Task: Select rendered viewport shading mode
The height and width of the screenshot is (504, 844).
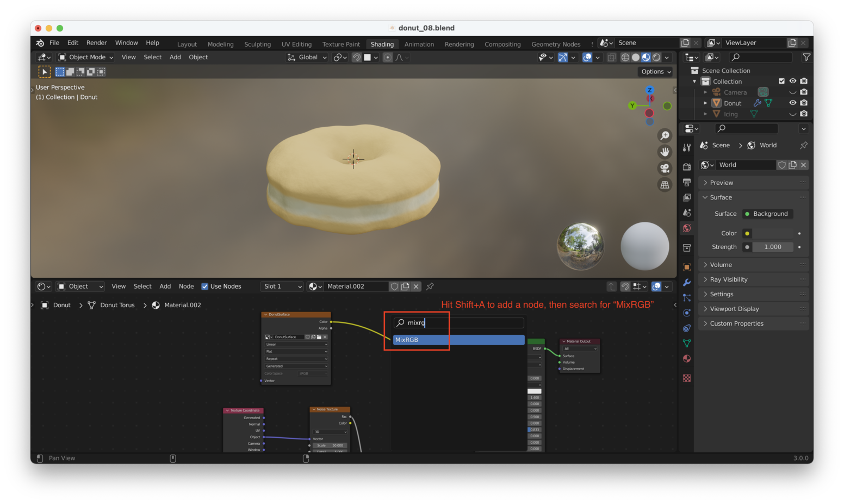Action: [x=656, y=58]
